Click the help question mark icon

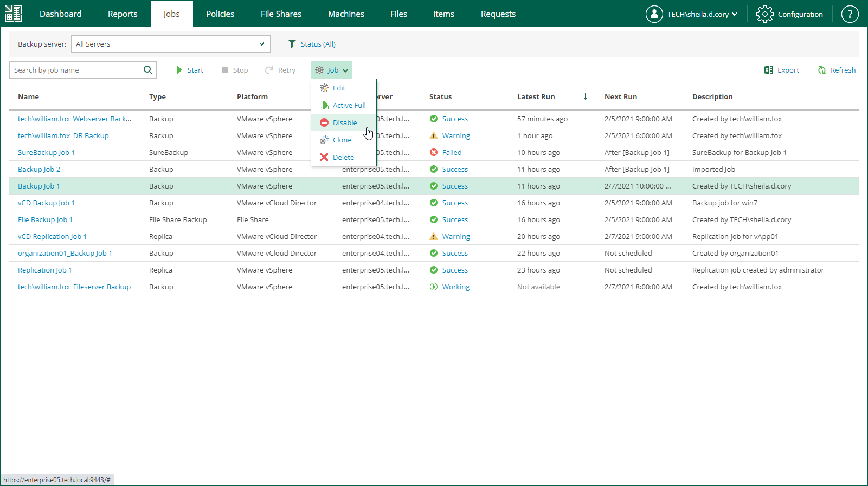point(849,14)
